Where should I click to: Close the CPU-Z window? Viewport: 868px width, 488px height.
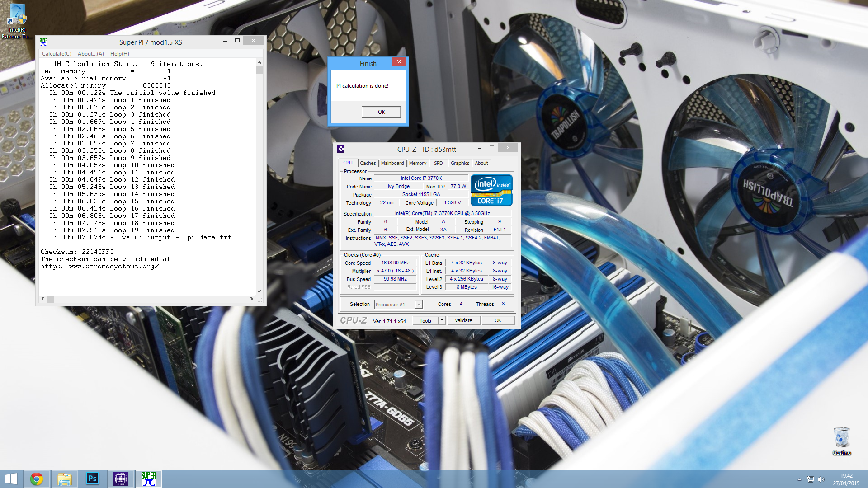(508, 148)
